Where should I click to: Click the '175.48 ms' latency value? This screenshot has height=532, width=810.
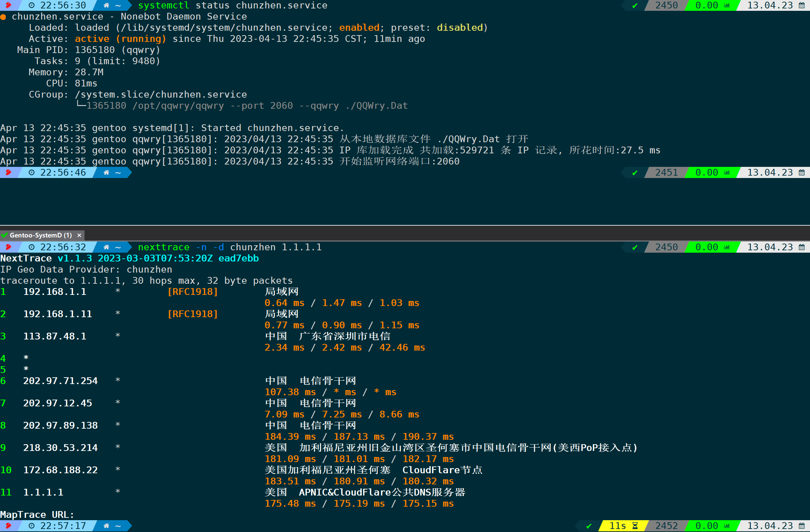click(290, 504)
